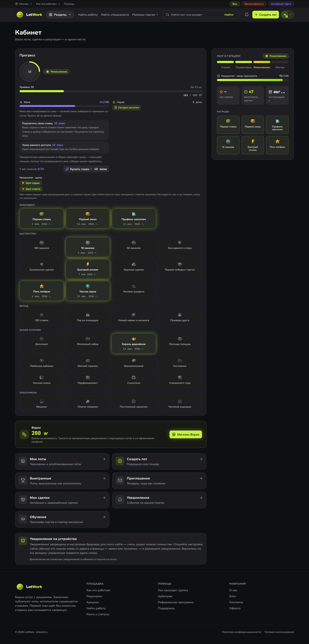Image resolution: width=309 pixels, height=644 pixels.
Task: Click the 'Перфекционист' badge icon
Action: [x=88, y=377]
